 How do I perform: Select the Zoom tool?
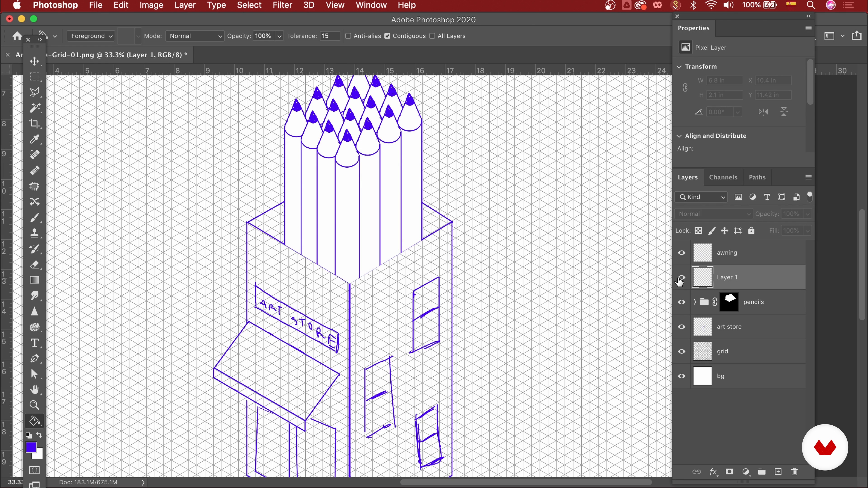click(34, 405)
